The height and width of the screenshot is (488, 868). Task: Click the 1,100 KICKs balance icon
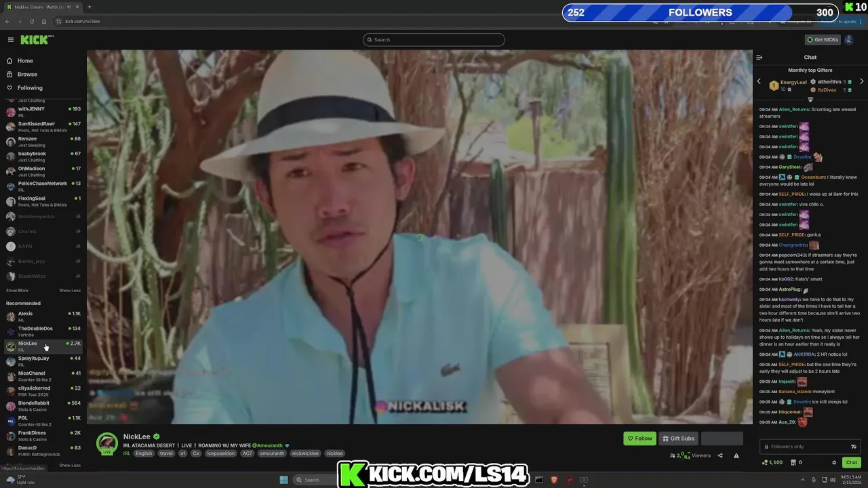pyautogui.click(x=772, y=463)
